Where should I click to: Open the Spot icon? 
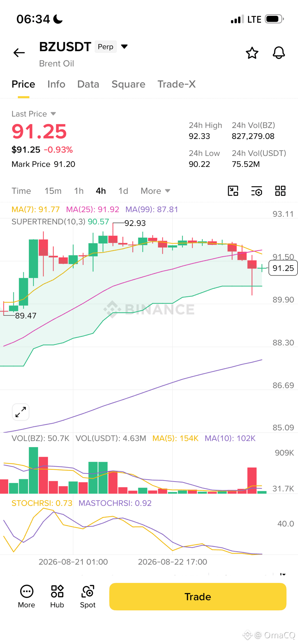tap(88, 597)
